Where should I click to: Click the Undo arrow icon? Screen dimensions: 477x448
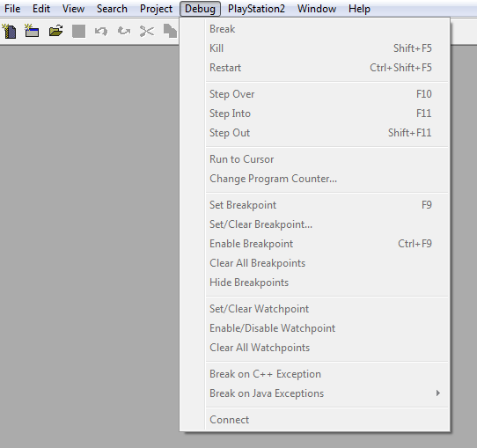(x=101, y=31)
